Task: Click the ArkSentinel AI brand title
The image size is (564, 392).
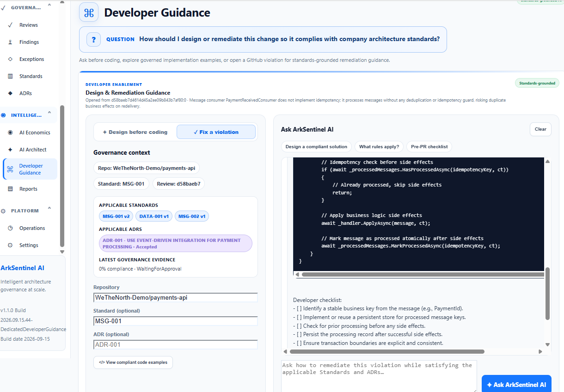Action: (23, 268)
